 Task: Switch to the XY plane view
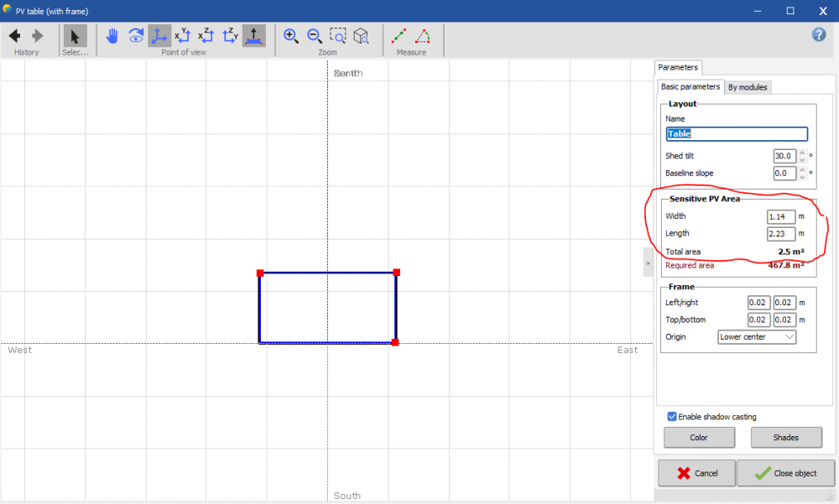tap(183, 36)
